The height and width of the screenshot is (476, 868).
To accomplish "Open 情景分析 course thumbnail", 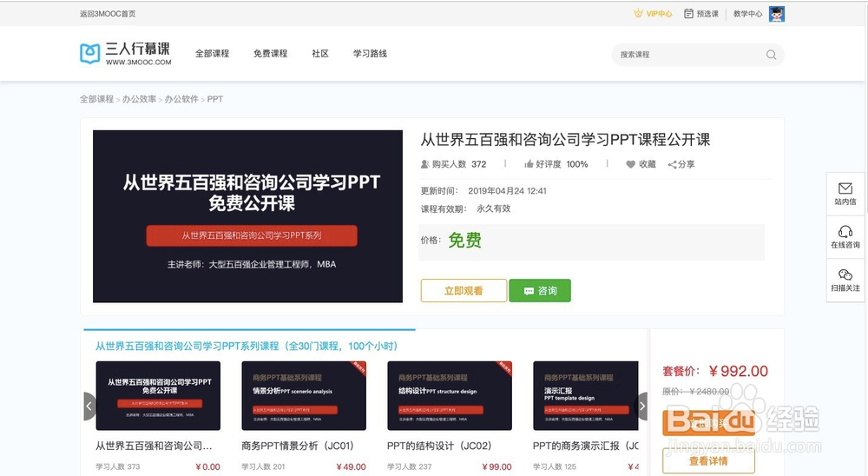I will point(303,395).
